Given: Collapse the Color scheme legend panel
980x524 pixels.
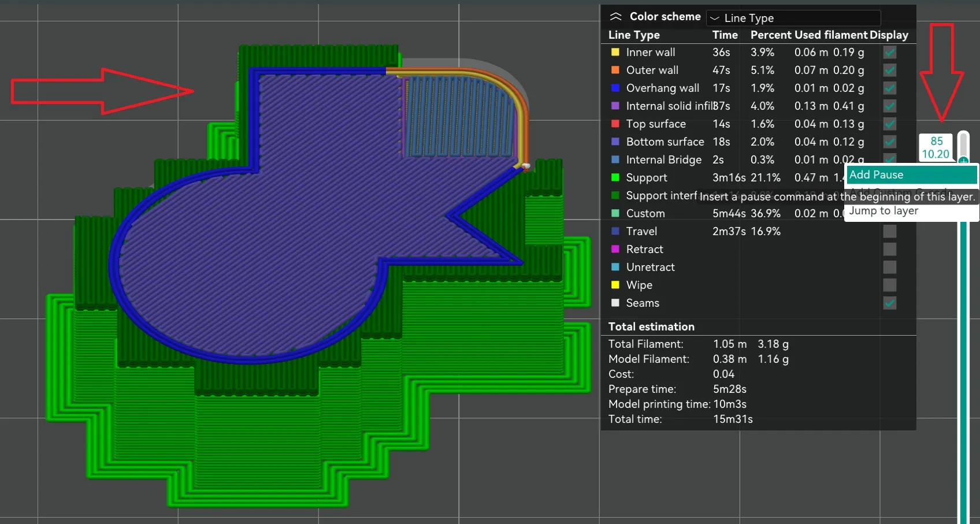Looking at the screenshot, I should 616,17.
